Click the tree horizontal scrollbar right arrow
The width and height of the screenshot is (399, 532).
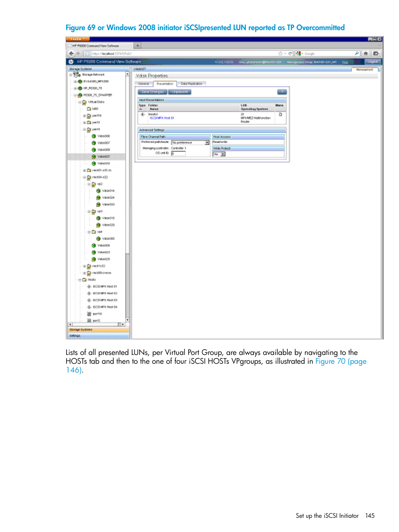tap(123, 324)
